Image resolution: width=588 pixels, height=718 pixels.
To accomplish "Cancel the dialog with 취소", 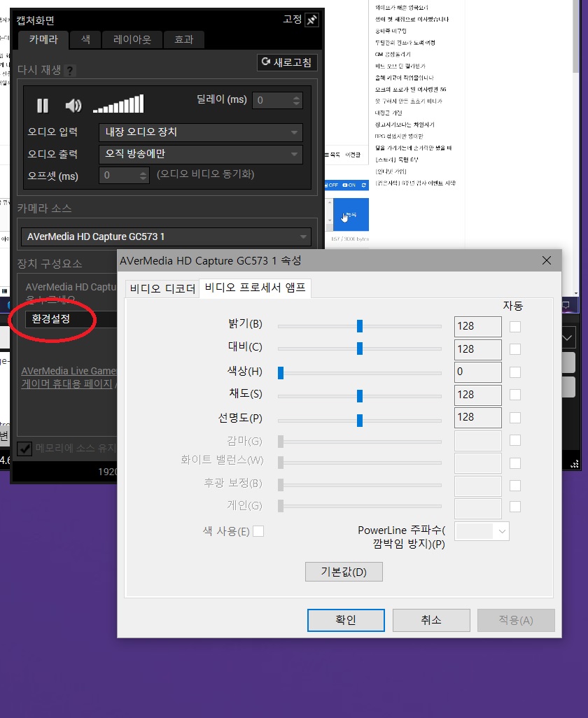I will point(431,620).
